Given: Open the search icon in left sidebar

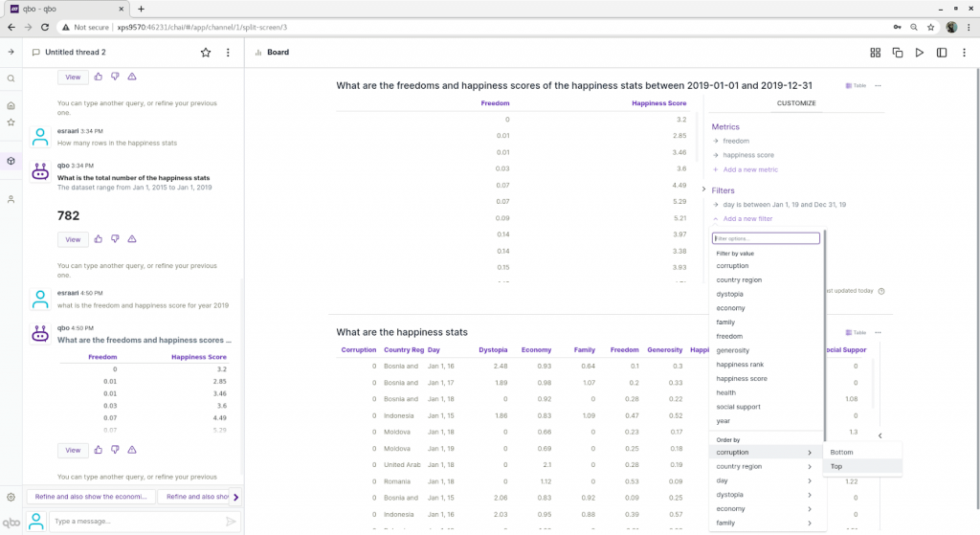Looking at the screenshot, I should click(x=11, y=78).
